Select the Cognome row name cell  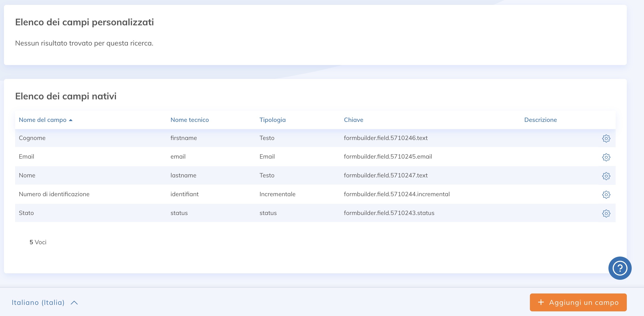(32, 138)
